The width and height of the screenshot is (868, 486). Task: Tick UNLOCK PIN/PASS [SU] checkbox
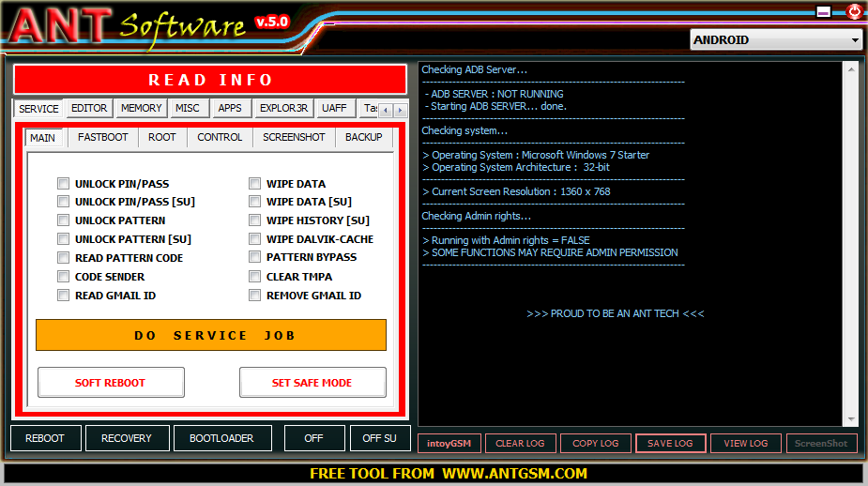[x=63, y=202]
